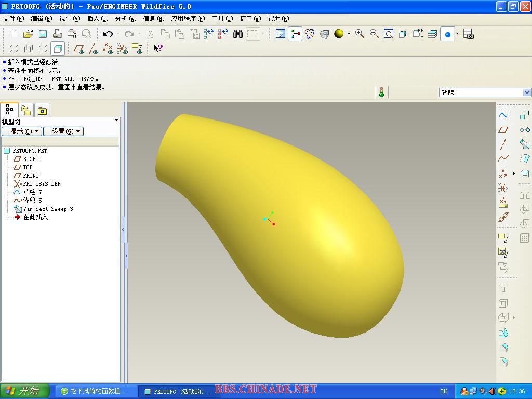Click the Extrude tool icon
532x399 pixels.
coord(524,115)
